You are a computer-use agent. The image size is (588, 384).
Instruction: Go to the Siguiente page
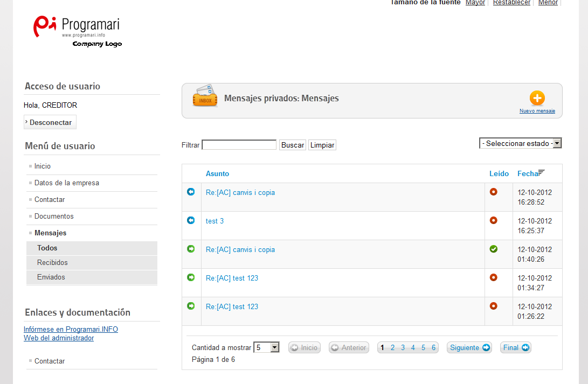pyautogui.click(x=469, y=347)
